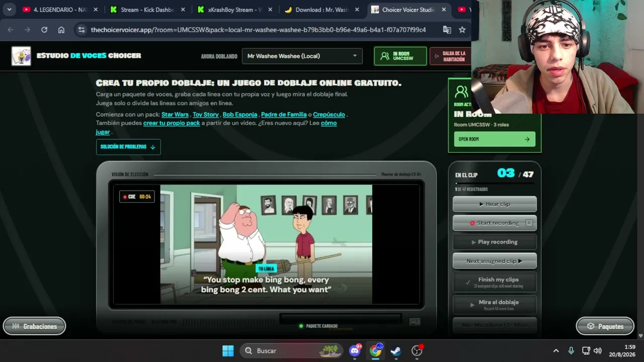
Task: Close the 'xKrashBoy Stream' tab
Action: [271, 10]
